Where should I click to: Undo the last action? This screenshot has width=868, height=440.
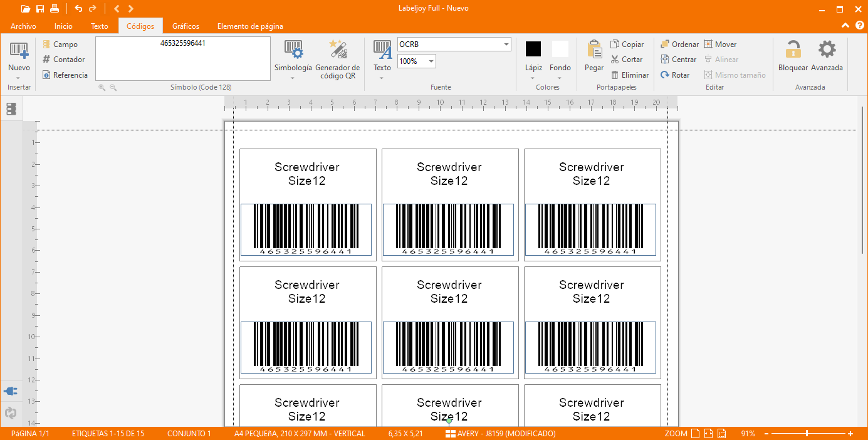[78, 9]
